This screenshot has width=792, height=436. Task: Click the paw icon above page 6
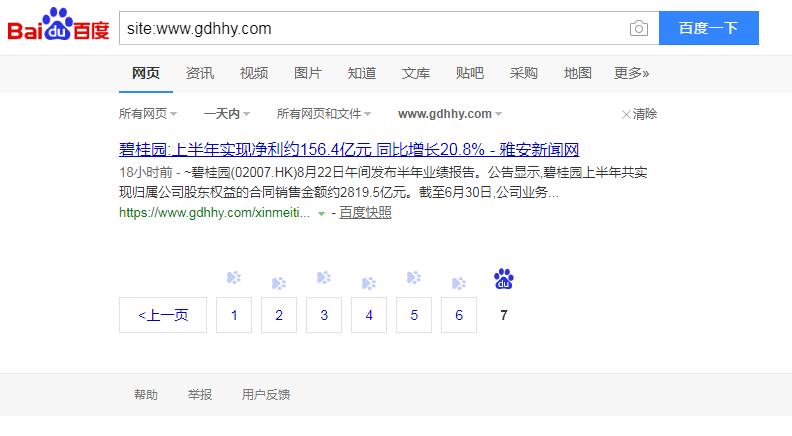click(459, 283)
